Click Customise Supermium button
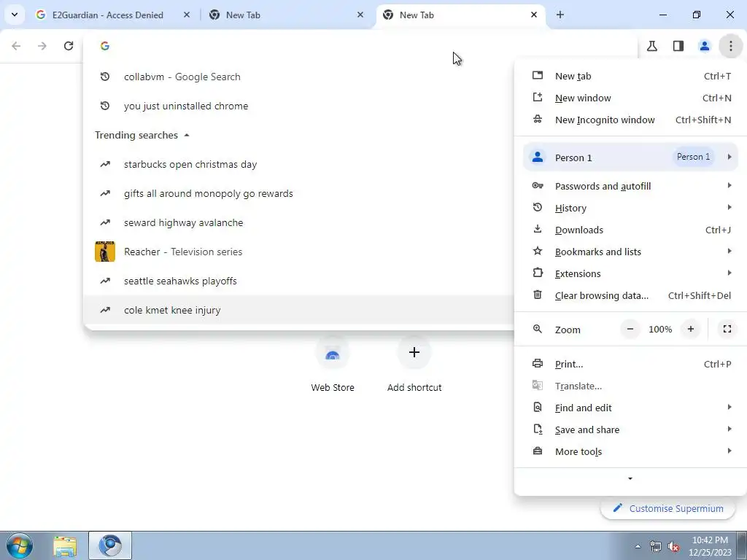Image resolution: width=747 pixels, height=560 pixels. pyautogui.click(x=668, y=508)
